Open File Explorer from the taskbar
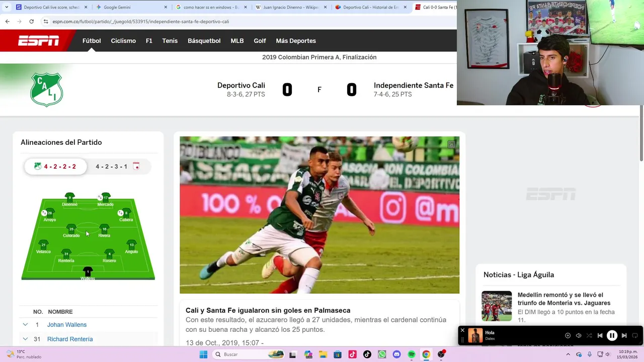Viewport: 644px width, 362px height. tap(323, 354)
